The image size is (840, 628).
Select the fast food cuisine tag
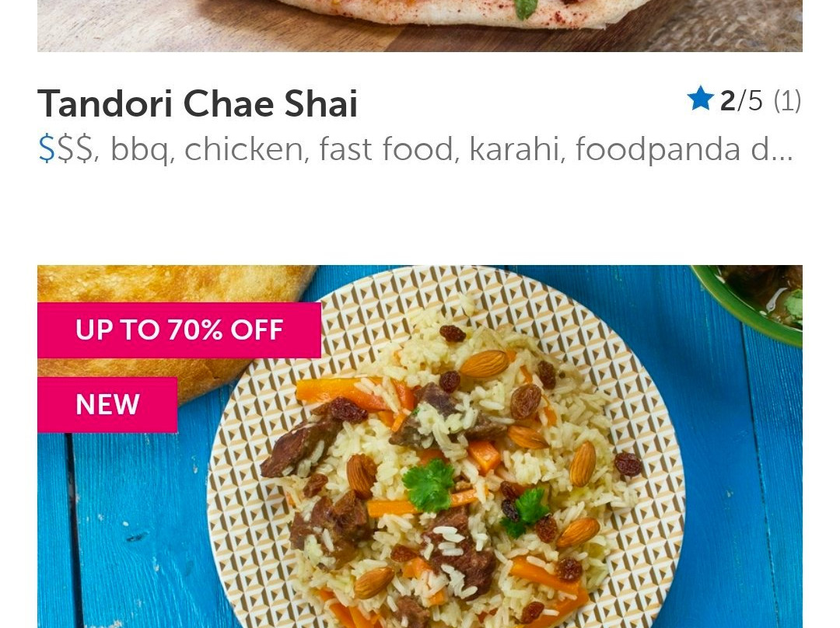point(385,148)
